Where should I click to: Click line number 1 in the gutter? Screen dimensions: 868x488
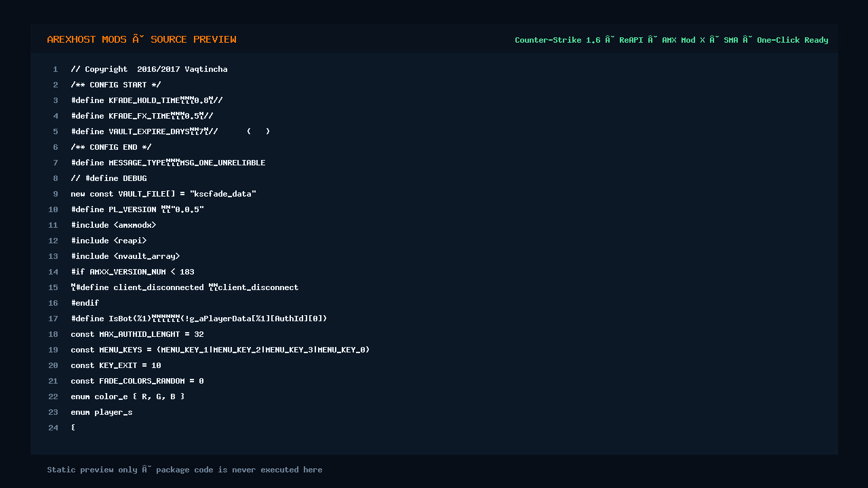tap(56, 69)
